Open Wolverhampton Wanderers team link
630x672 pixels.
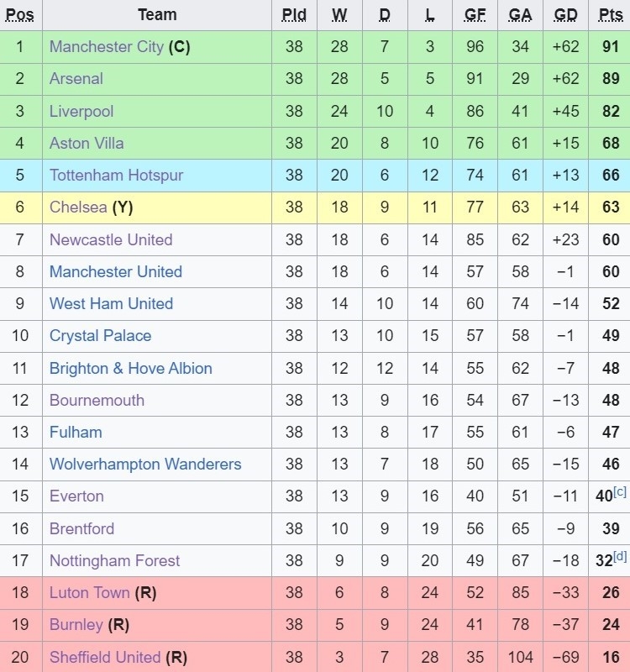coord(145,465)
